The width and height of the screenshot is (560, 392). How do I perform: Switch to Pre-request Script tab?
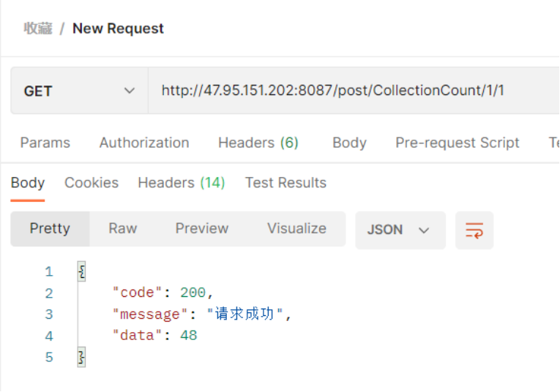point(458,143)
